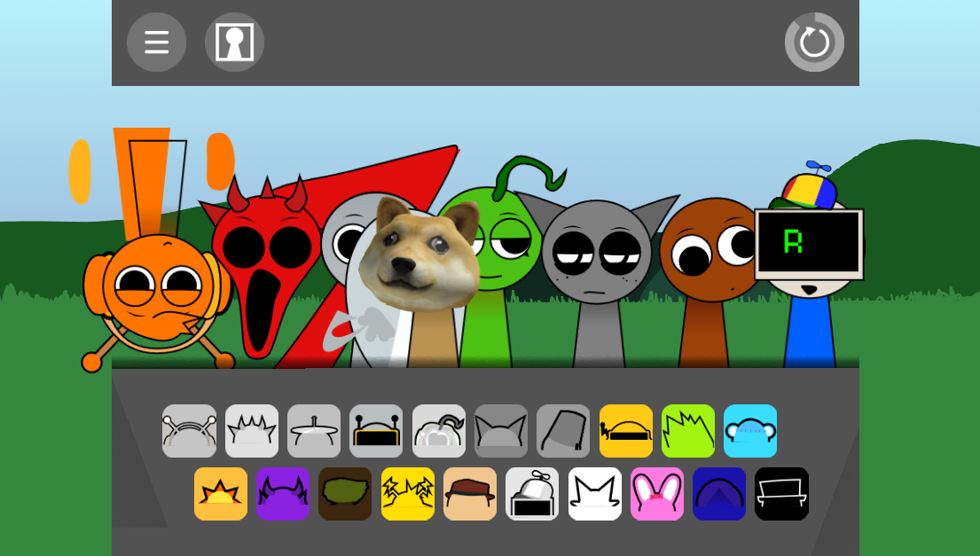Image resolution: width=980 pixels, height=556 pixels.
Task: Select the grey flat disc hat icon
Action: coord(314,431)
